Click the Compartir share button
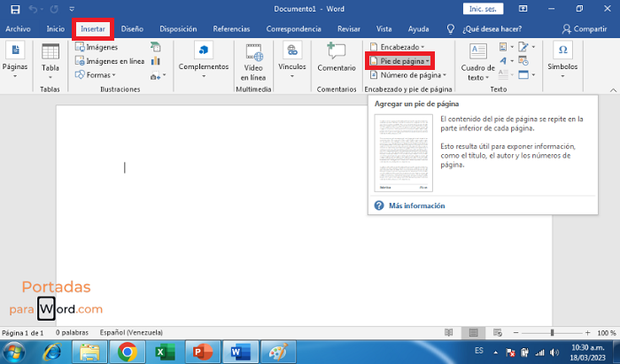The height and width of the screenshot is (364, 620). [x=585, y=29]
